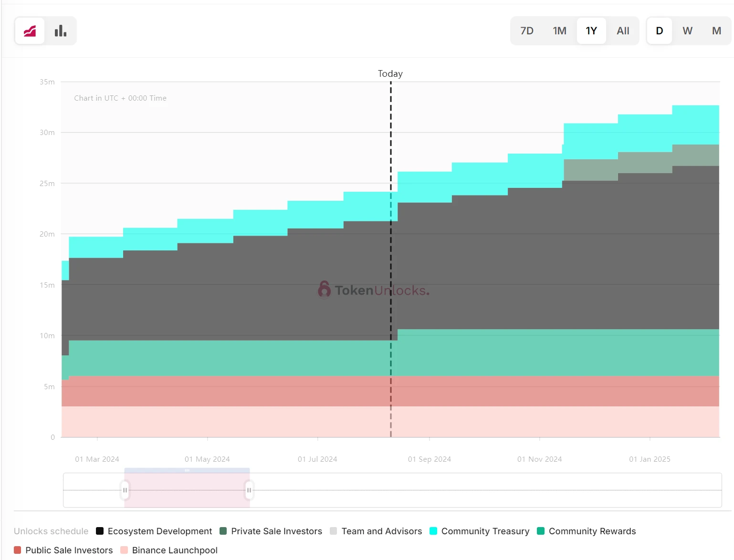Toggle Public Sale Investors legend entry
Screen dimensions: 734x560
tap(63, 550)
